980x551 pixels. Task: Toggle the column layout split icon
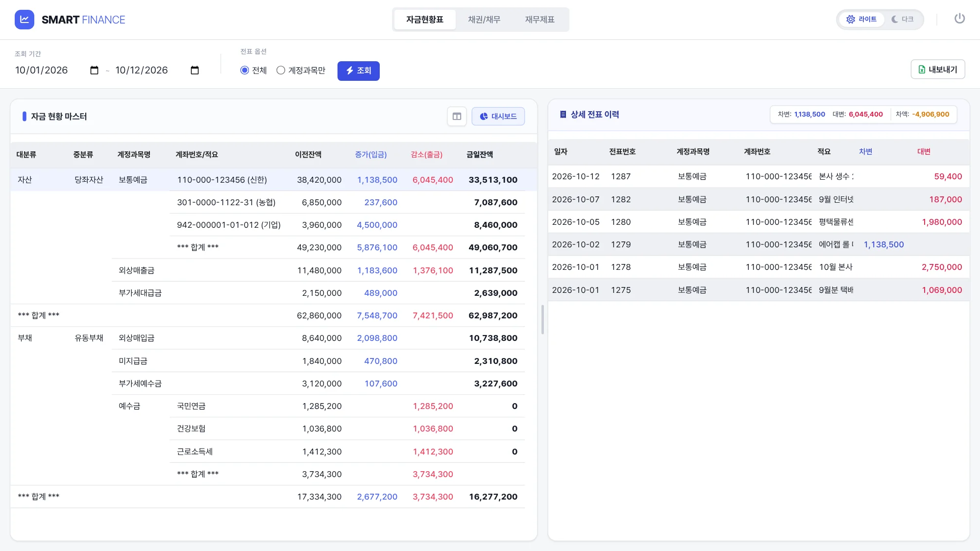[x=457, y=117]
